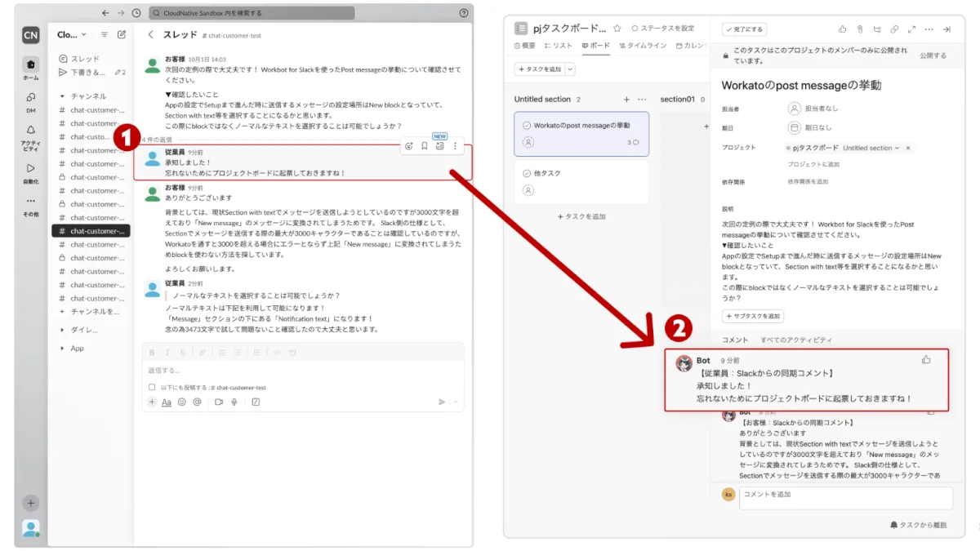Expand the 'ダイレ…' direct messages section
Viewport: 980px width, 551px height.
(x=63, y=330)
